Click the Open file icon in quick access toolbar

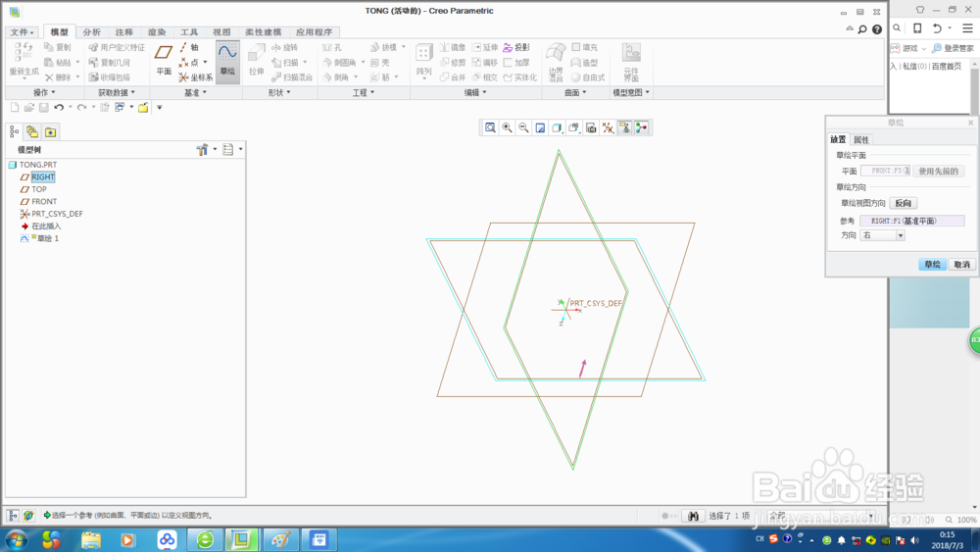(x=29, y=108)
